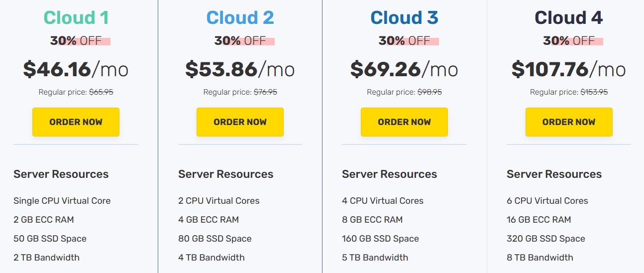This screenshot has width=644, height=273.
Task: Click the Cloud 2 heading
Action: [x=240, y=18]
